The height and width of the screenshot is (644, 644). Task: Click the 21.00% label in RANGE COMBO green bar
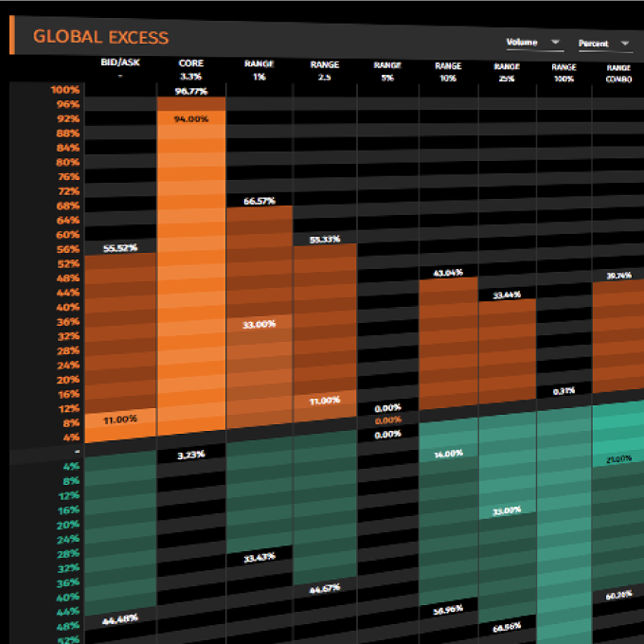[619, 459]
